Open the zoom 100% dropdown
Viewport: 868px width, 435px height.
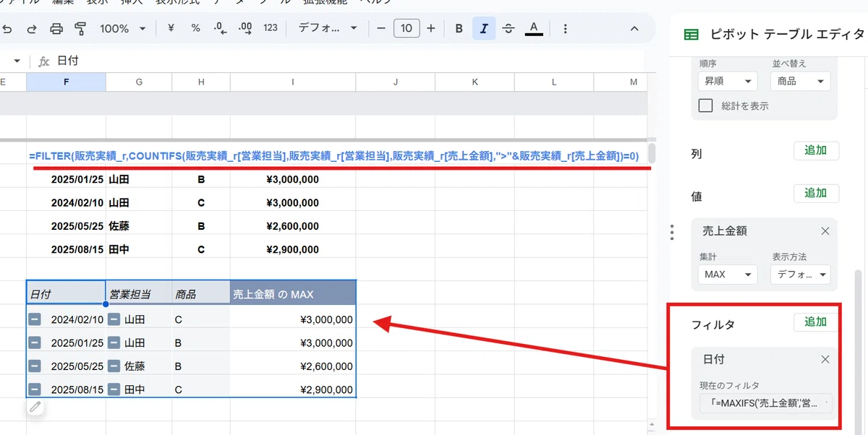pyautogui.click(x=122, y=28)
